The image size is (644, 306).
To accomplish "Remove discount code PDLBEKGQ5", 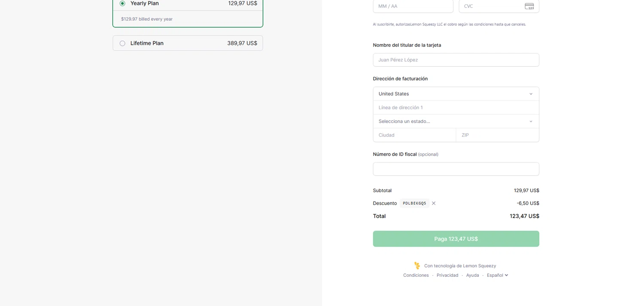I will coord(434,203).
